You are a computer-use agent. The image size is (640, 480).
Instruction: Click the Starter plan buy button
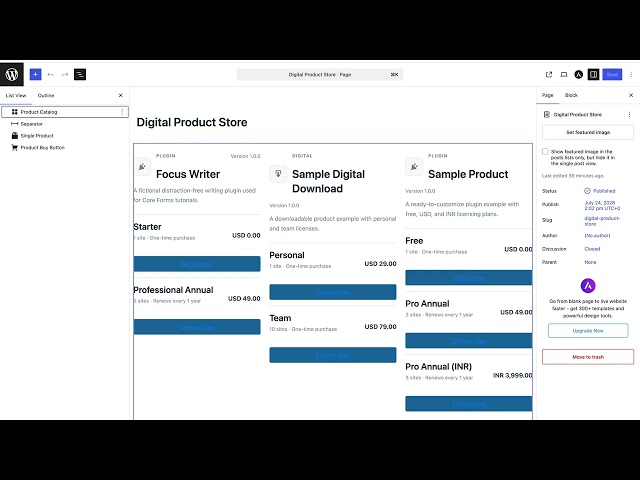pos(197,264)
